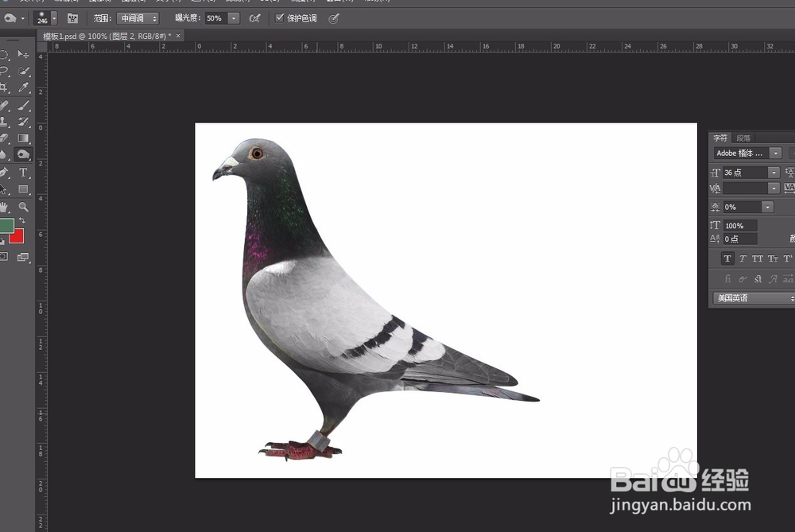Toggle swash alternates button
The width and height of the screenshot is (795, 532).
[773, 279]
